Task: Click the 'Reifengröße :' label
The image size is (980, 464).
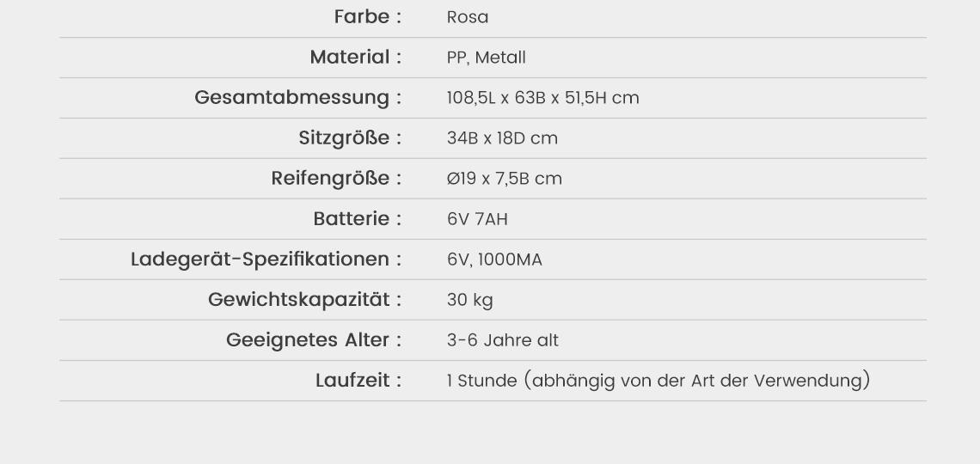Action: [x=336, y=179]
